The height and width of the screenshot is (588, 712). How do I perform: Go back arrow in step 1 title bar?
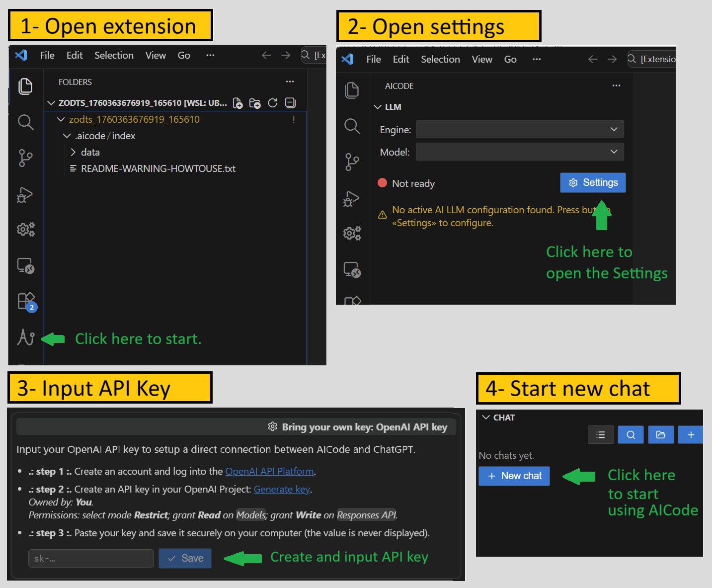click(x=266, y=55)
